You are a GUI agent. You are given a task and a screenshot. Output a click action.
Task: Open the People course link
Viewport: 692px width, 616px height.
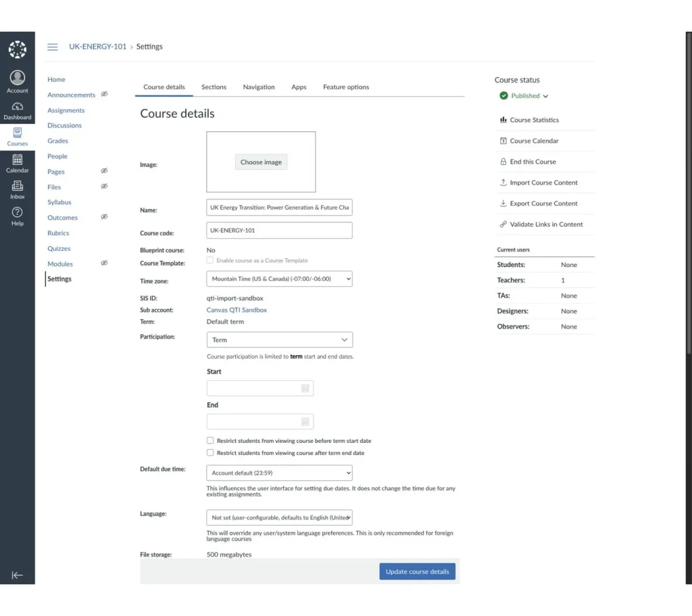point(57,156)
